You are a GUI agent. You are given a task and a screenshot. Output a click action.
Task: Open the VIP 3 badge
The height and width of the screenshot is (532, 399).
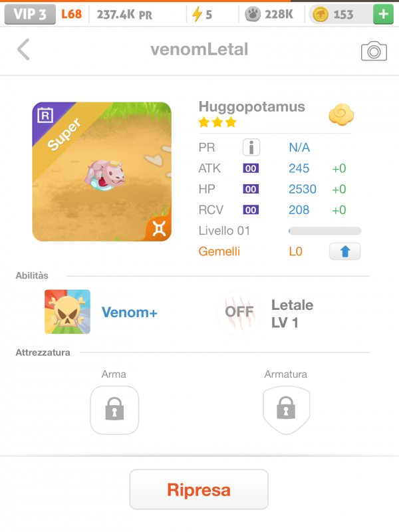29,14
